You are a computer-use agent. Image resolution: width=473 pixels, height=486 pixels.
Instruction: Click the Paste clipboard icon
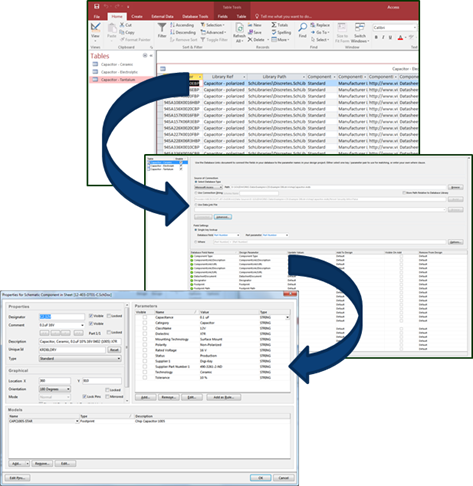pos(112,28)
